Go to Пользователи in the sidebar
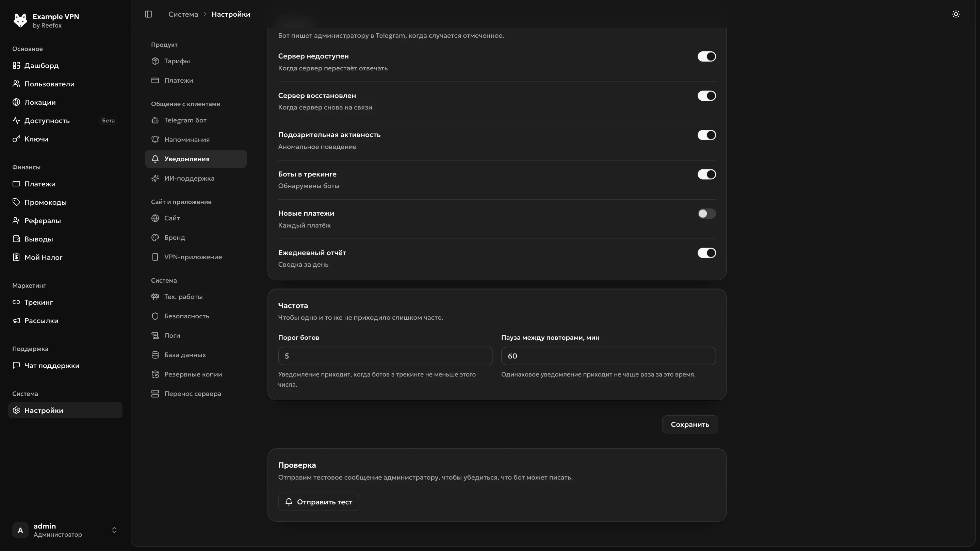This screenshot has height=551, width=980. (65, 84)
